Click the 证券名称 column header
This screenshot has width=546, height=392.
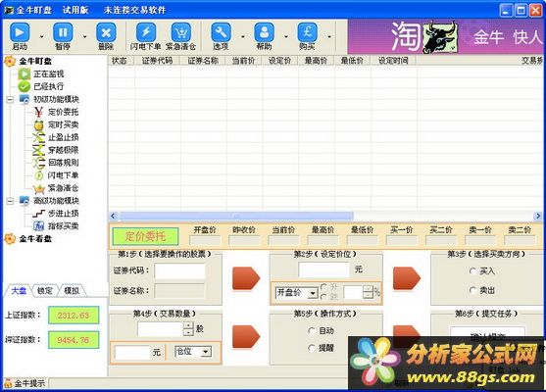click(203, 61)
